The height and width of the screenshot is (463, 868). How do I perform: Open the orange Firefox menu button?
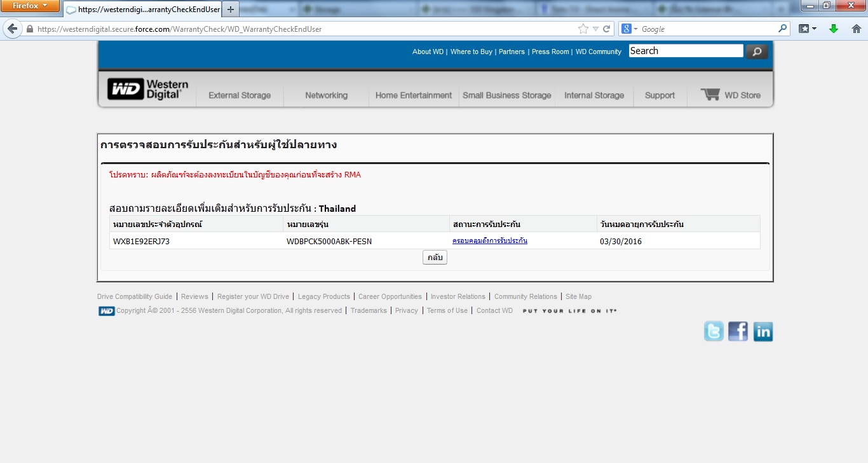[x=30, y=6]
